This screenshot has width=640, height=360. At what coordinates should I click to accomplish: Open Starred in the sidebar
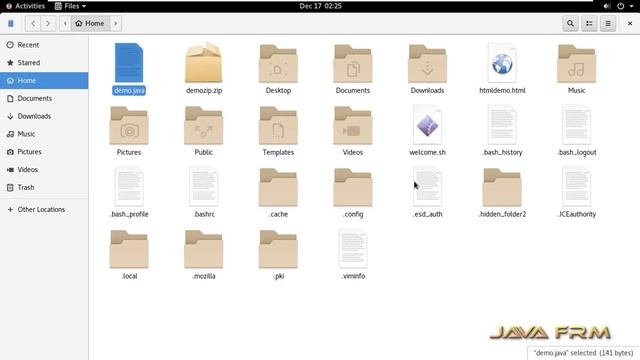click(x=44, y=63)
